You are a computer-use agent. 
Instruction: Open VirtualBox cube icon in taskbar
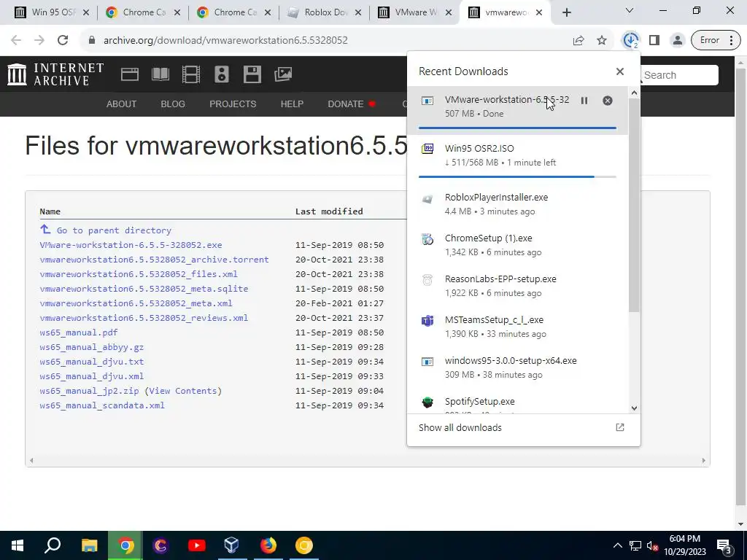[232, 545]
